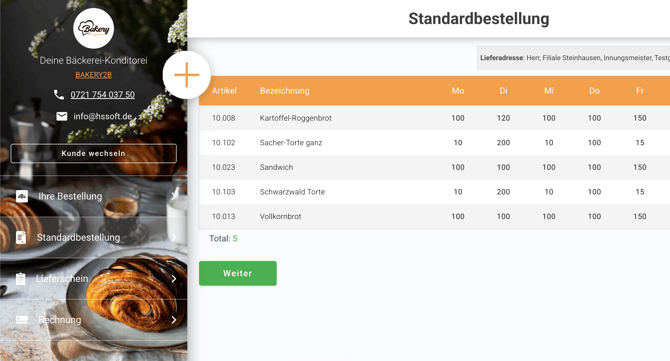This screenshot has width=670, height=361.
Task: Expand the Lieferschein chevron arrow
Action: click(173, 279)
